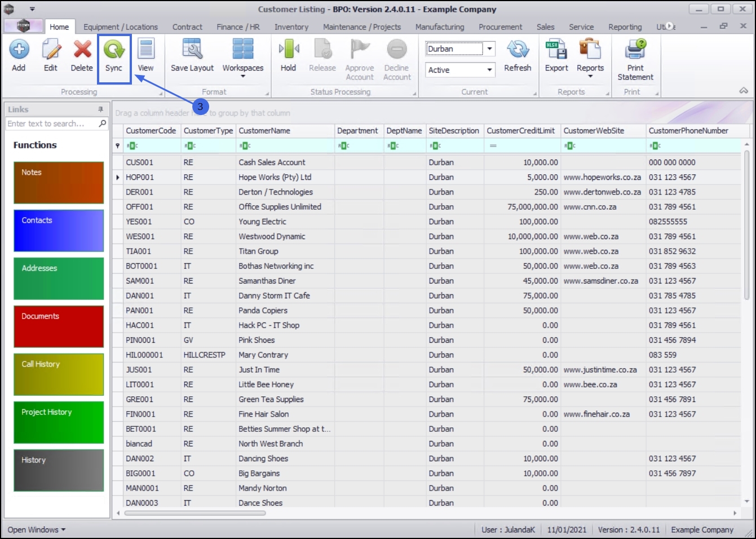Click the Release status icon
The height and width of the screenshot is (539, 756).
click(322, 49)
